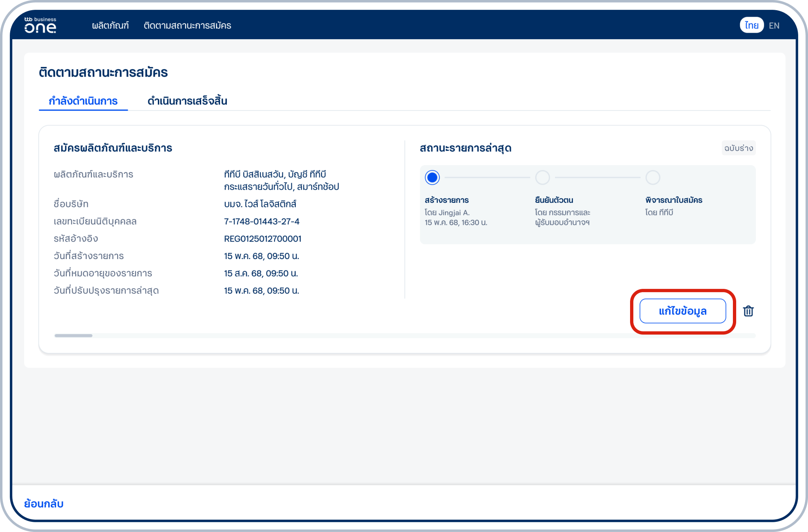
Task: Click the พิจารณาใบสมัคร step circle
Action: (653, 177)
